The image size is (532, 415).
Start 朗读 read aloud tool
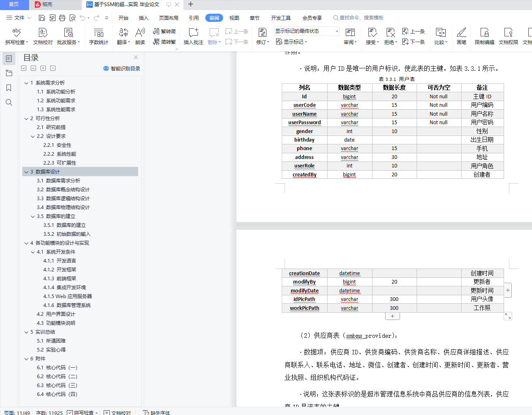point(140,36)
